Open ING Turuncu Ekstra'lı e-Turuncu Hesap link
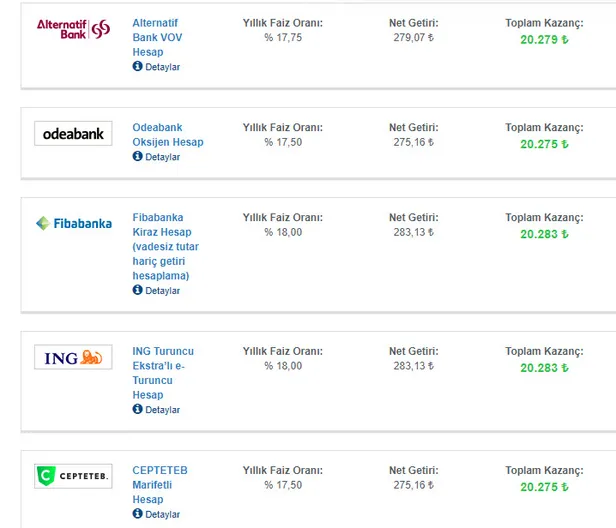 [x=162, y=373]
